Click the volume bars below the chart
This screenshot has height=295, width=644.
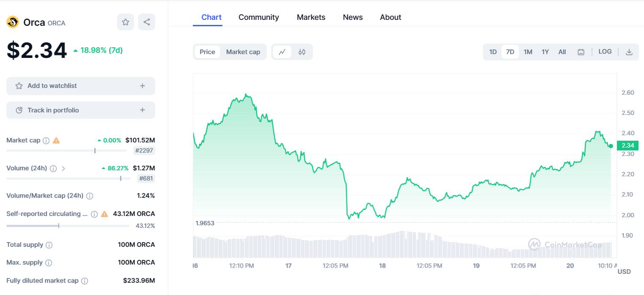click(403, 244)
